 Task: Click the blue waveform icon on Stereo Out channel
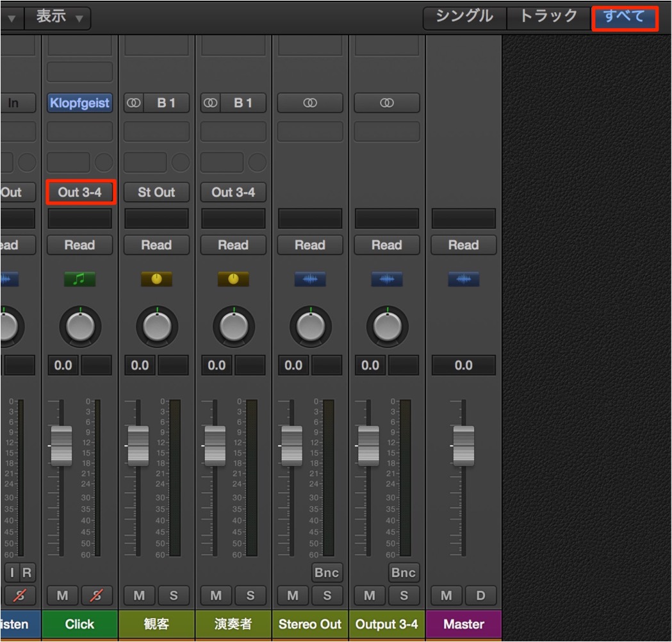point(310,279)
